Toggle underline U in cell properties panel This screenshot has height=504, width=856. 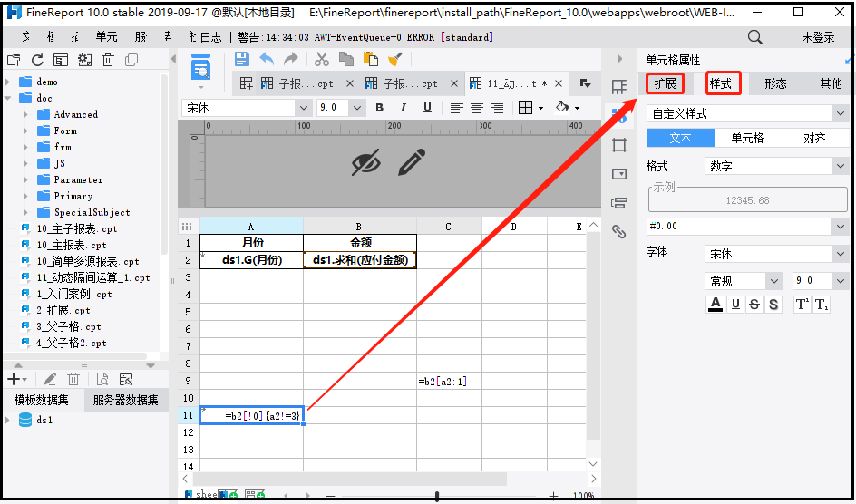(x=735, y=305)
